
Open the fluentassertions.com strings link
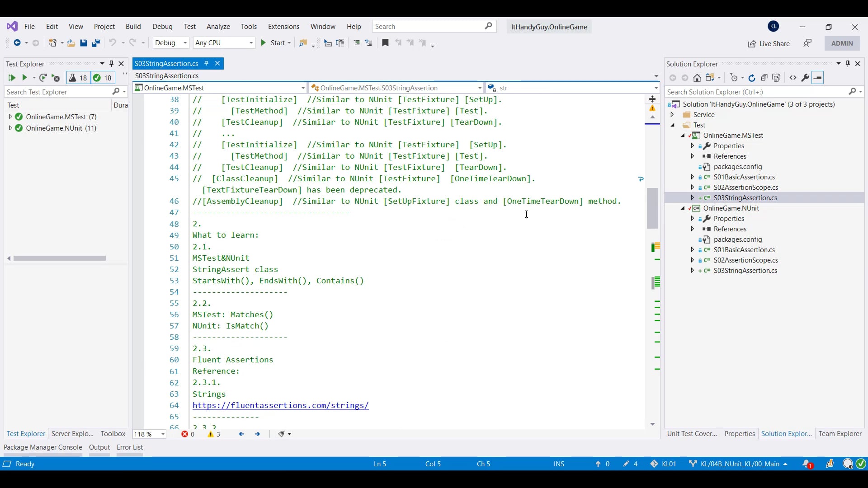pyautogui.click(x=280, y=406)
